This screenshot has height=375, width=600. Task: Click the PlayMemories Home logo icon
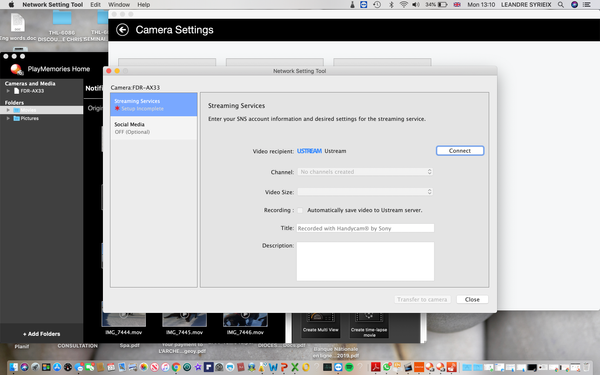click(x=16, y=69)
